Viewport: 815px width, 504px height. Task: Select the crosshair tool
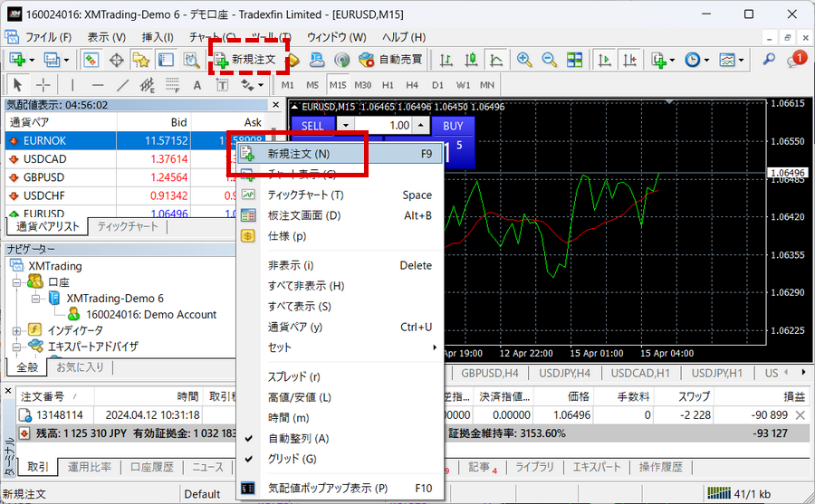coord(43,84)
